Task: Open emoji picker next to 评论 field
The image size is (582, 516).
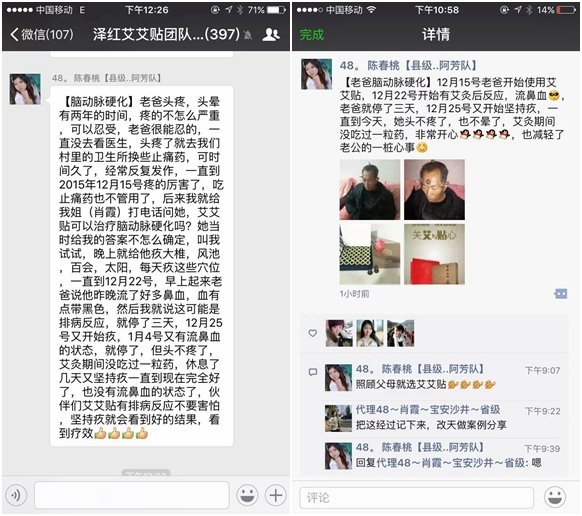Action: (x=555, y=497)
